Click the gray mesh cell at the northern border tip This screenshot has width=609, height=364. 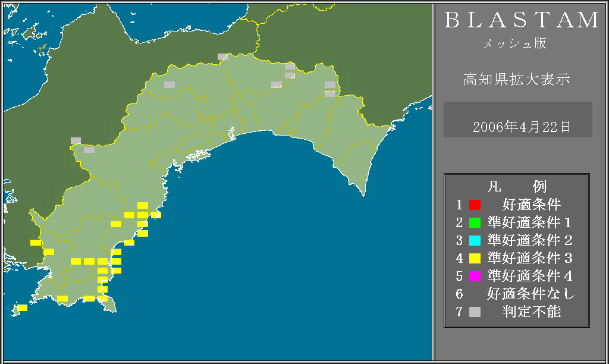(x=222, y=57)
